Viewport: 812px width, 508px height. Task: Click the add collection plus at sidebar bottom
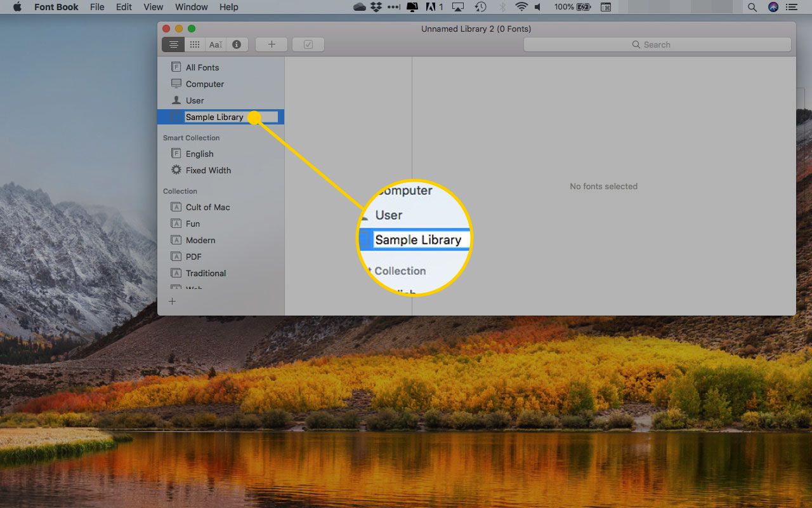click(172, 301)
